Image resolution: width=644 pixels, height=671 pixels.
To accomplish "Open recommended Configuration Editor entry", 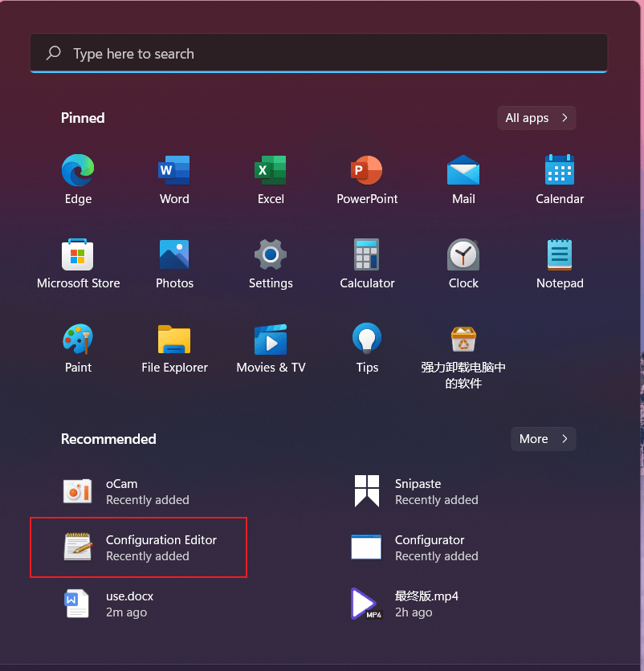I will point(138,547).
